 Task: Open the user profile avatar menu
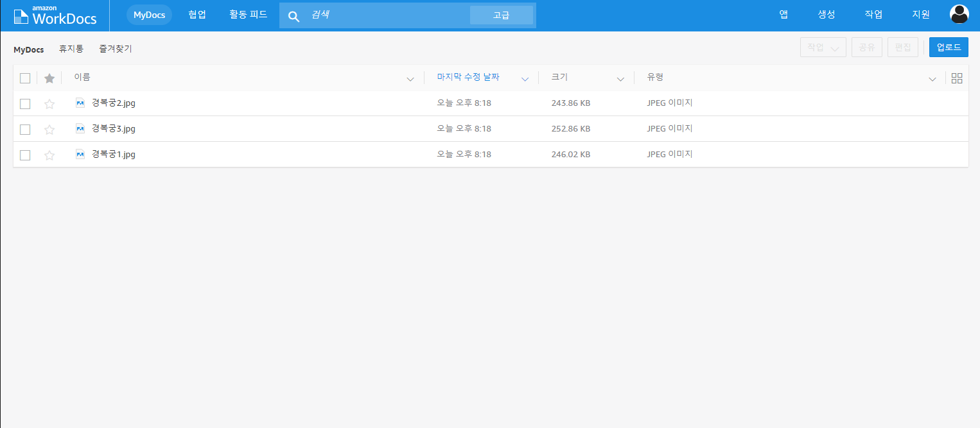[x=959, y=13]
